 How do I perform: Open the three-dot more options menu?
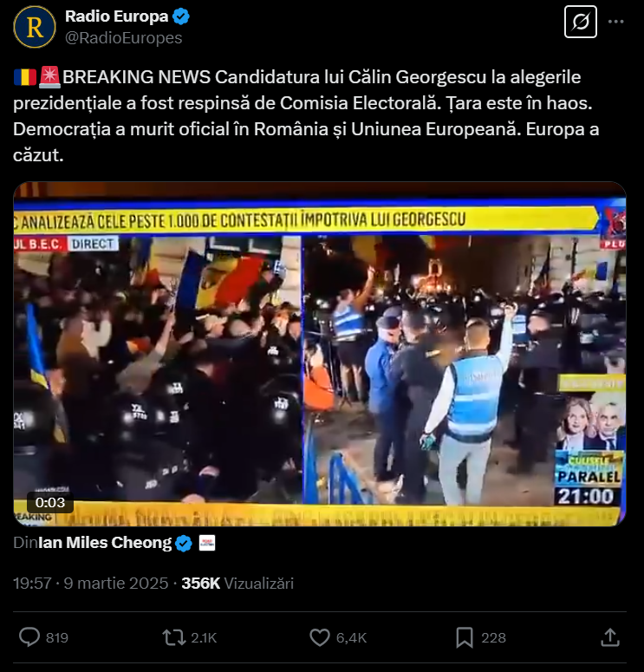(x=615, y=22)
